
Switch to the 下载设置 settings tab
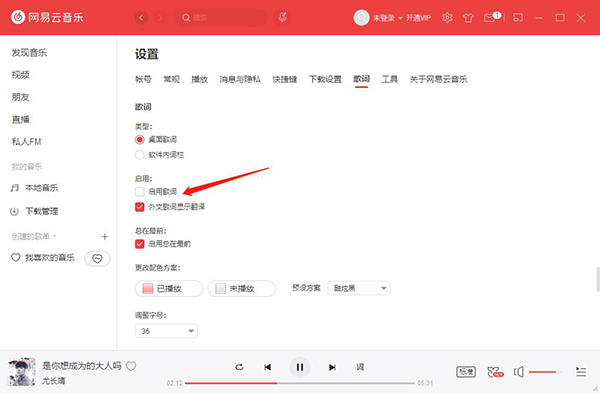tap(325, 79)
